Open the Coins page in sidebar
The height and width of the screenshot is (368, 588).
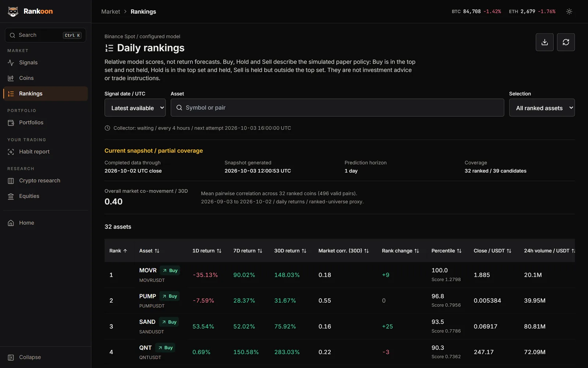[x=46, y=78]
